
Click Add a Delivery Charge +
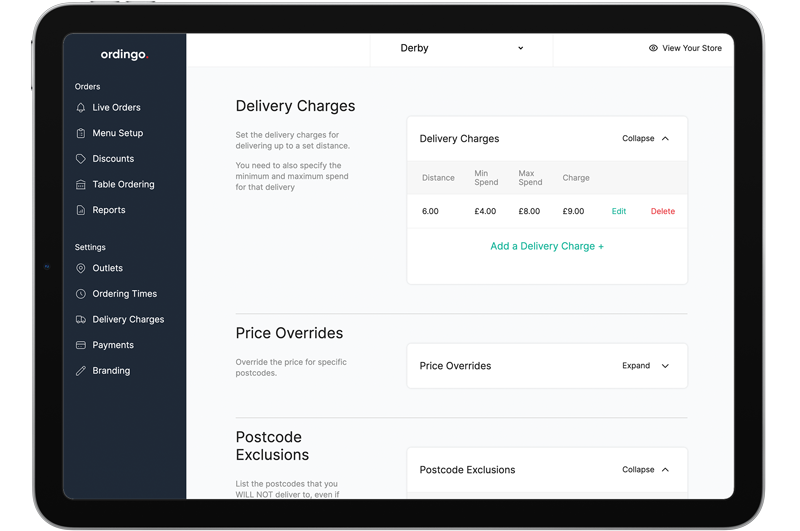tap(547, 246)
